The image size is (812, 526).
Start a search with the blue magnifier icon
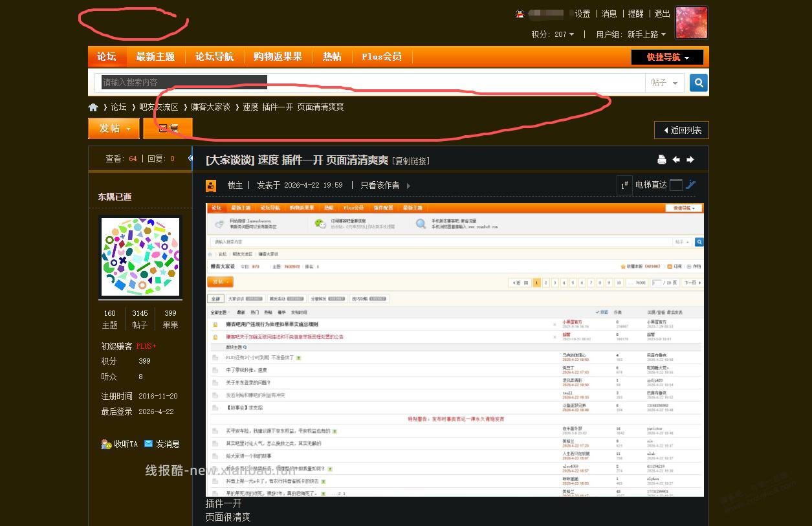tap(697, 82)
